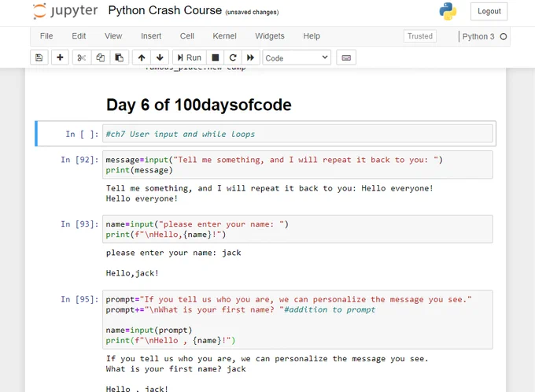Open the Widgets menu
This screenshot has width=535, height=392.
(x=270, y=36)
